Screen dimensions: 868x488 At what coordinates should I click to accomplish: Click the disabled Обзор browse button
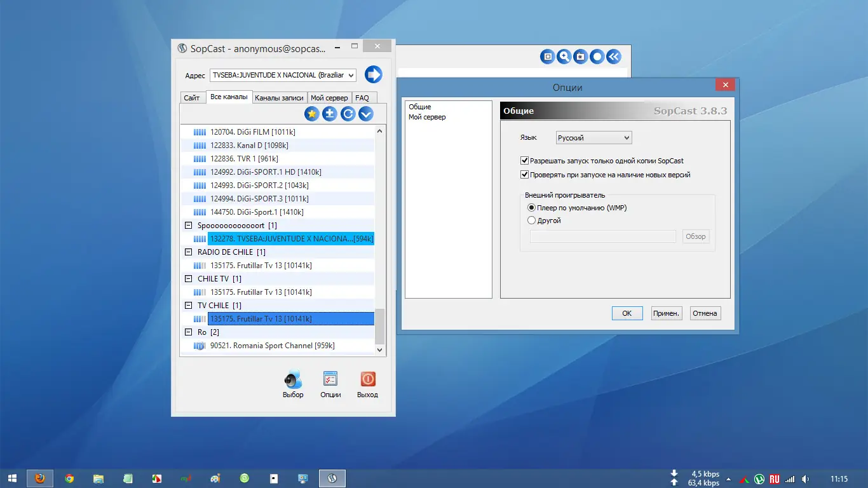tap(696, 236)
